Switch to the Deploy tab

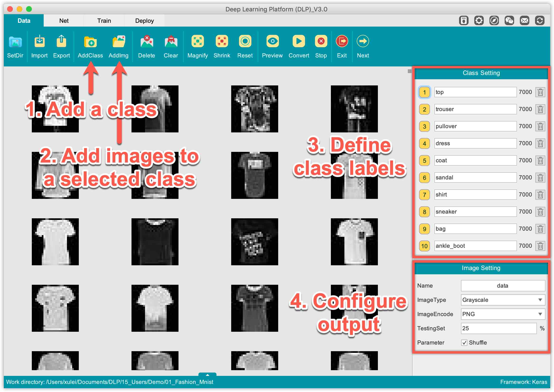pyautogui.click(x=144, y=21)
